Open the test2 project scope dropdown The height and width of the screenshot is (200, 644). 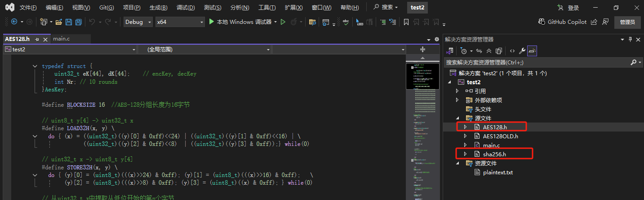point(70,50)
